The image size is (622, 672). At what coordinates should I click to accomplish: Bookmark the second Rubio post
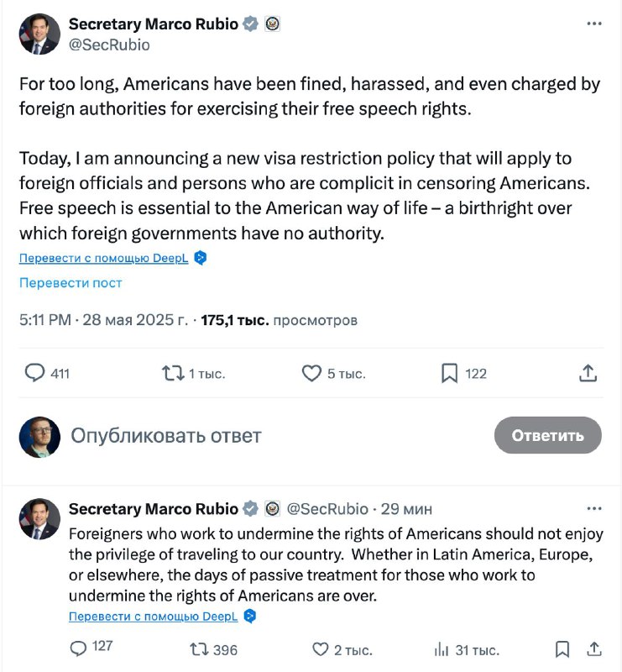click(563, 648)
